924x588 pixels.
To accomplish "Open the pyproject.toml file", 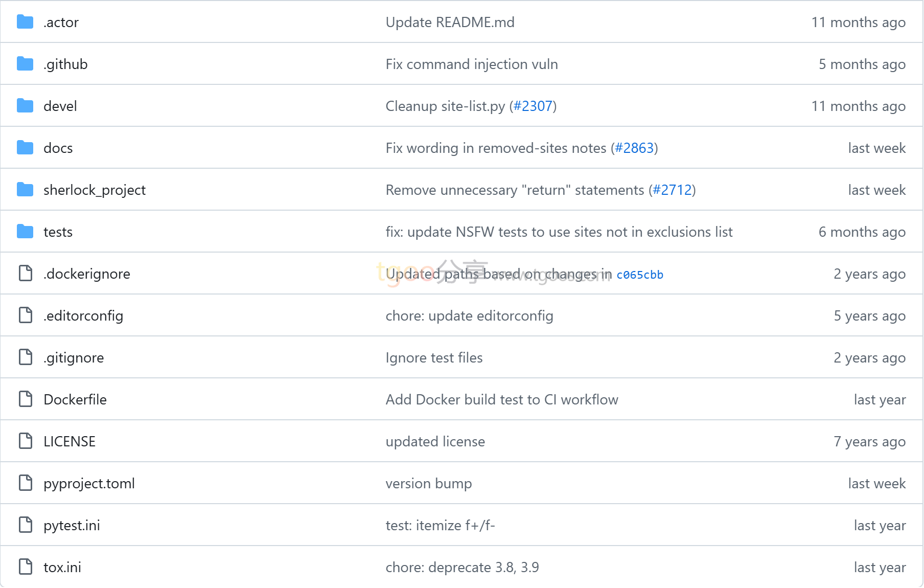I will [89, 484].
